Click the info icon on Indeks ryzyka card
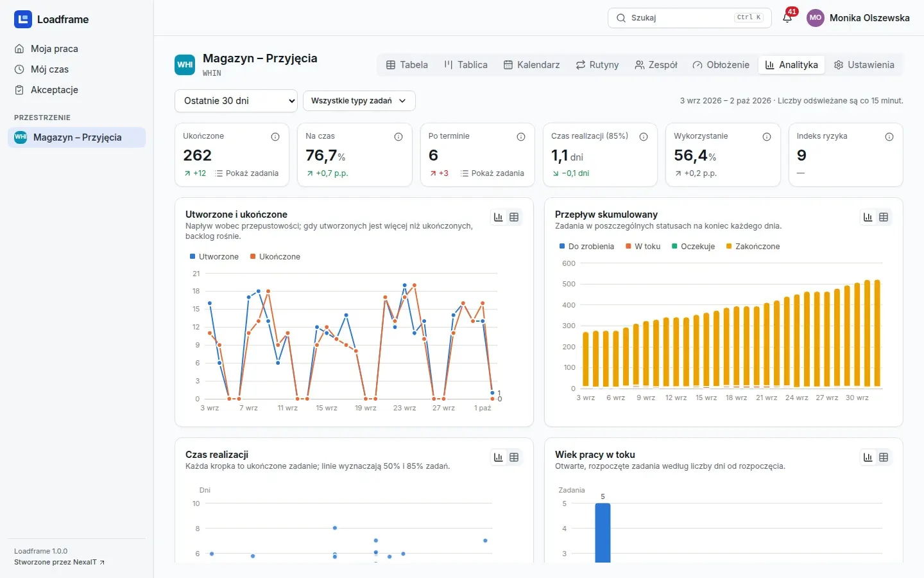The height and width of the screenshot is (578, 924). [889, 137]
